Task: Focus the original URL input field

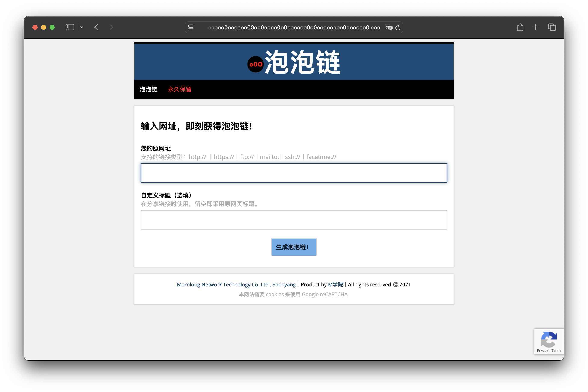Action: tap(294, 173)
